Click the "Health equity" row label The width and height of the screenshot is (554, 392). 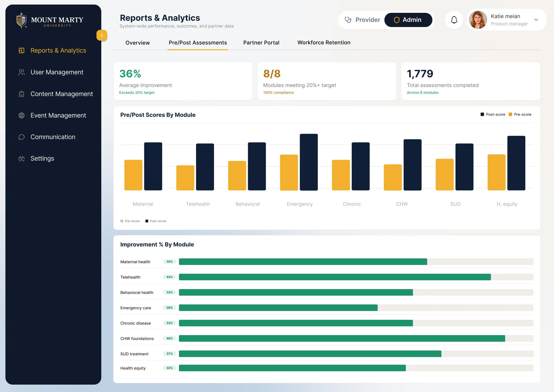point(133,368)
